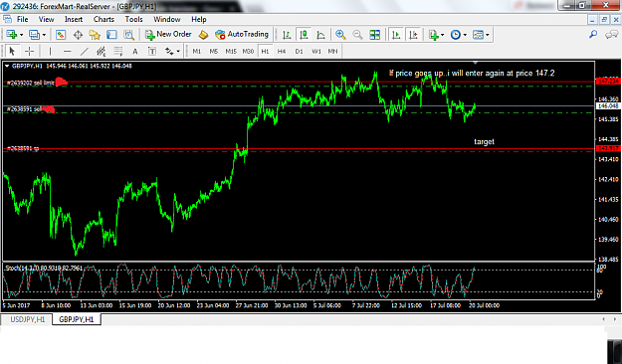
Task: Expand the New Chart dropdown arrow
Action: 22,35
